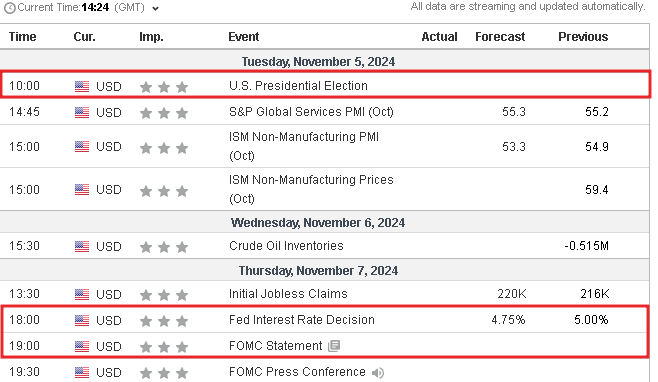Click importance stars for Initial Jobless Claims
The image size is (658, 382).
pyautogui.click(x=164, y=295)
